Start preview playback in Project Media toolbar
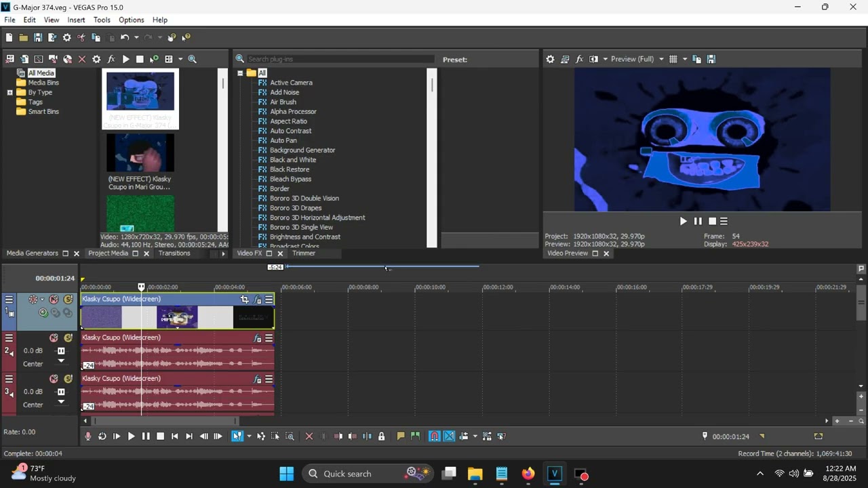The image size is (868, 488). [125, 60]
